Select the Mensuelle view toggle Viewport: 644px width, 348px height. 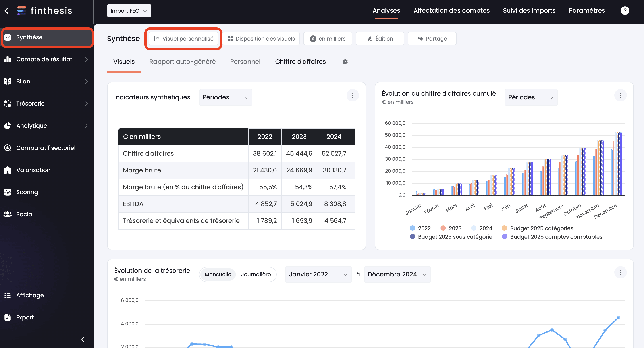218,274
